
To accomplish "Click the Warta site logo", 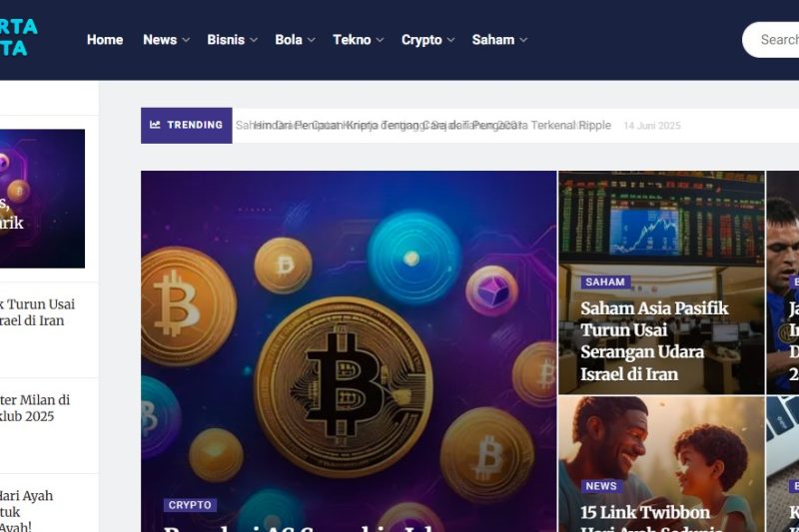I will (18, 37).
